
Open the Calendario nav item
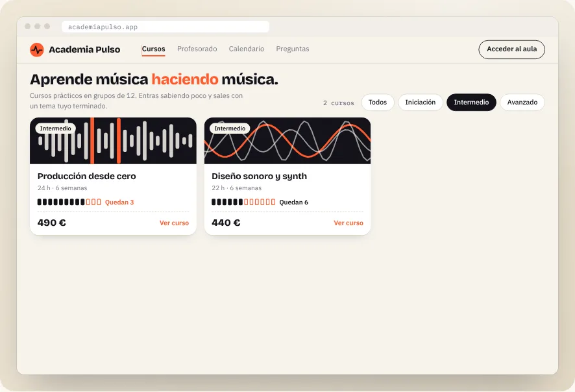[247, 49]
